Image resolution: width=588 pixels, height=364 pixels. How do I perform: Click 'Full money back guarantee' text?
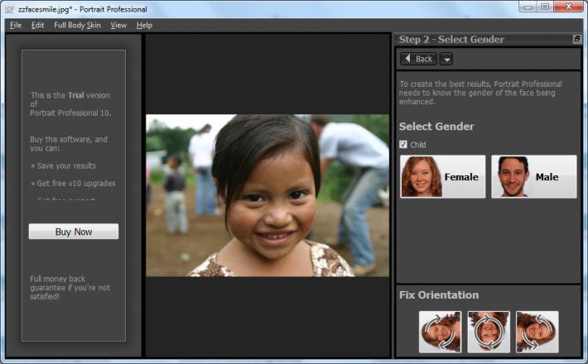(70, 288)
